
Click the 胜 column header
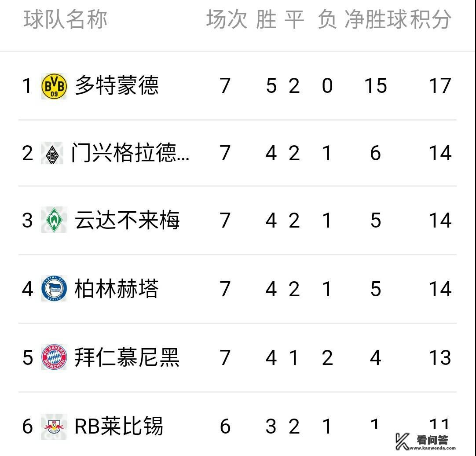(266, 20)
